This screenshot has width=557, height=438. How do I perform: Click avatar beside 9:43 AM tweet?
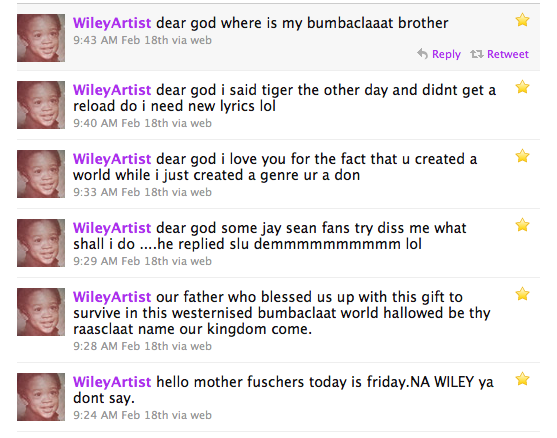41,38
